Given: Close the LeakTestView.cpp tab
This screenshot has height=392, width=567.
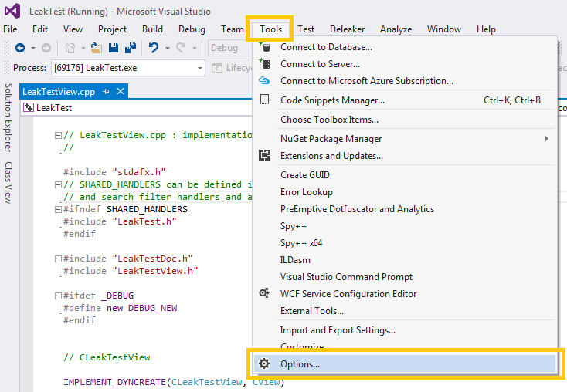Looking at the screenshot, I should (121, 91).
